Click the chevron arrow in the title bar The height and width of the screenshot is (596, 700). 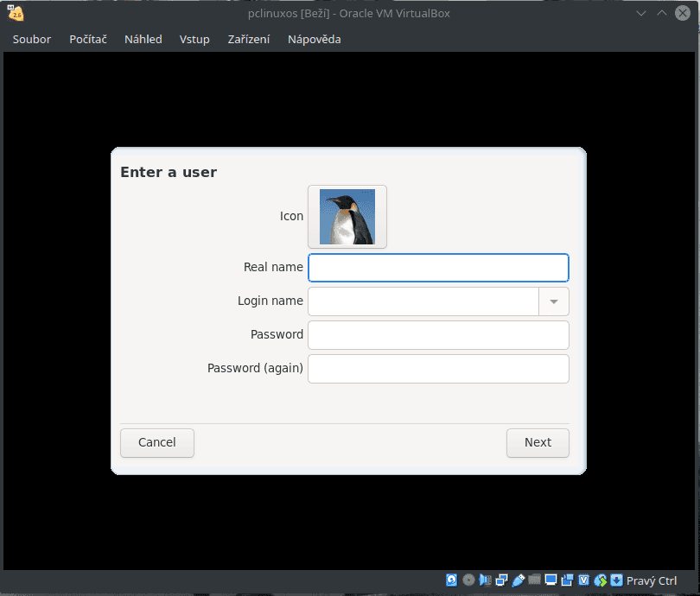(x=640, y=13)
